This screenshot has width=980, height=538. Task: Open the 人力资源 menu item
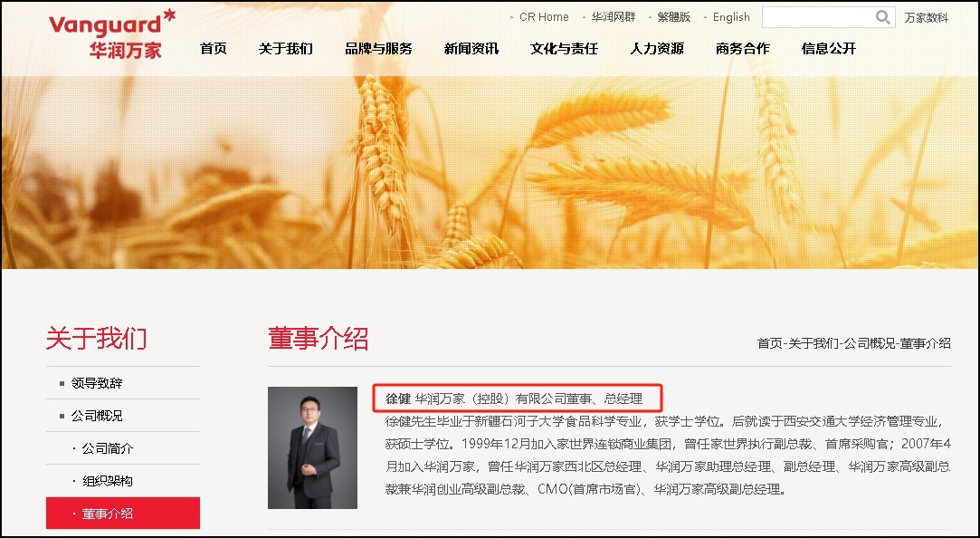click(657, 49)
